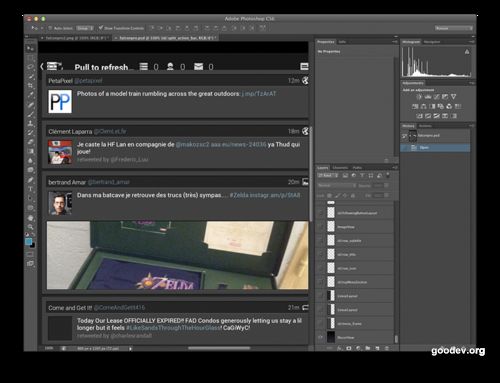Select the History Brush tool
This screenshot has width=500, height=383.
coord(30,133)
